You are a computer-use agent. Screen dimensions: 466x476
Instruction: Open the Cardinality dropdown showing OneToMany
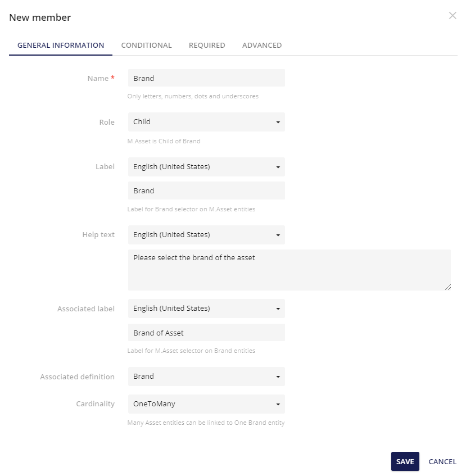click(x=206, y=404)
